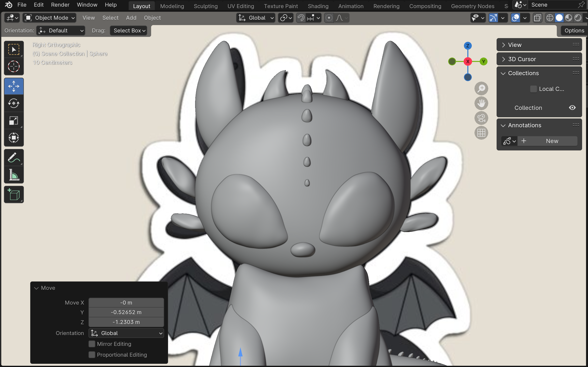Hide the Collection with eye icon
The image size is (588, 367).
[x=572, y=108]
